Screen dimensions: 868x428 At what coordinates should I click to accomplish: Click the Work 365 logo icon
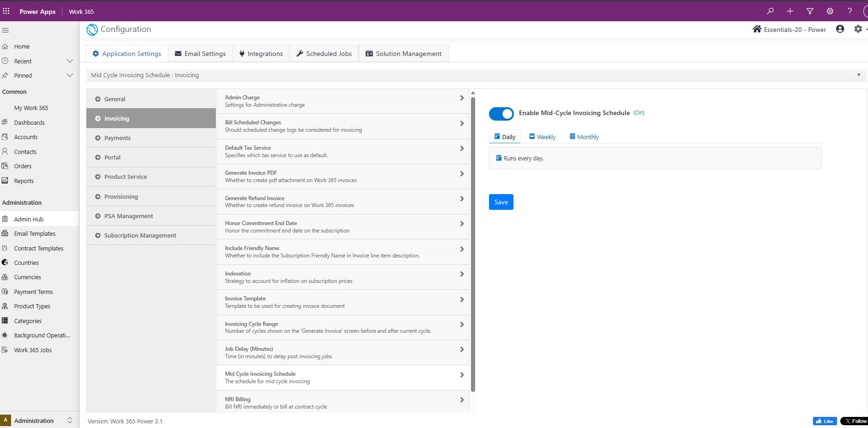92,30
